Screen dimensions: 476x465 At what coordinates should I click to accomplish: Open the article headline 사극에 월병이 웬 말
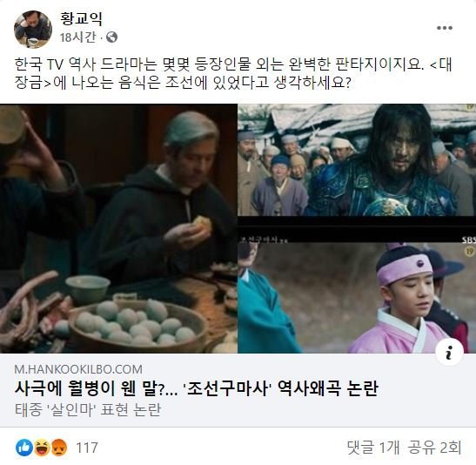(196, 388)
